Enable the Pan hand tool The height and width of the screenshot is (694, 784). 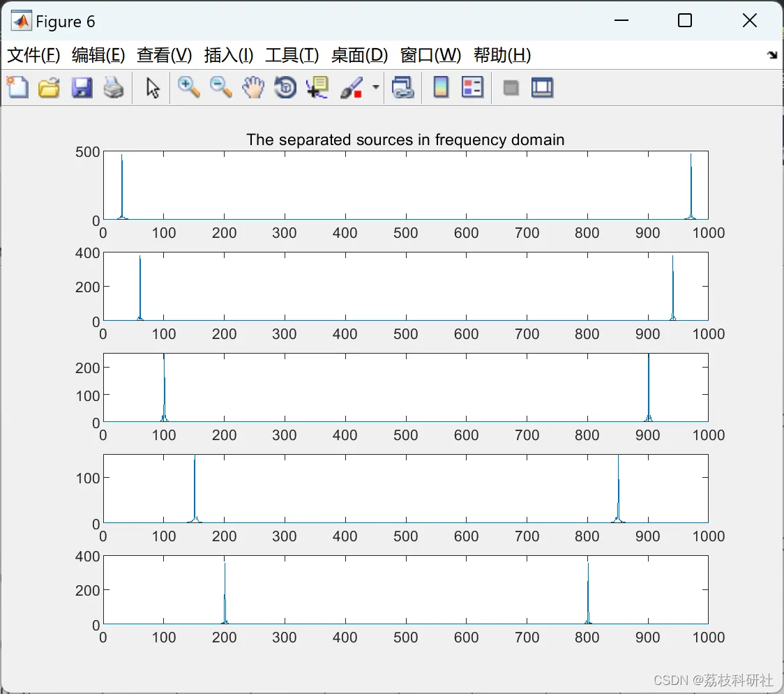click(253, 87)
